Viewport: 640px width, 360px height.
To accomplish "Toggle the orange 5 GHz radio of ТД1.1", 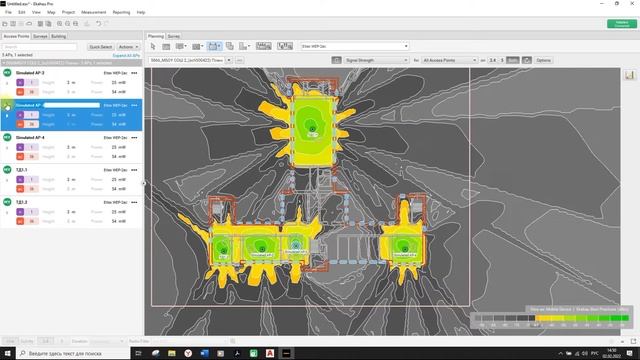I will (x=20, y=189).
